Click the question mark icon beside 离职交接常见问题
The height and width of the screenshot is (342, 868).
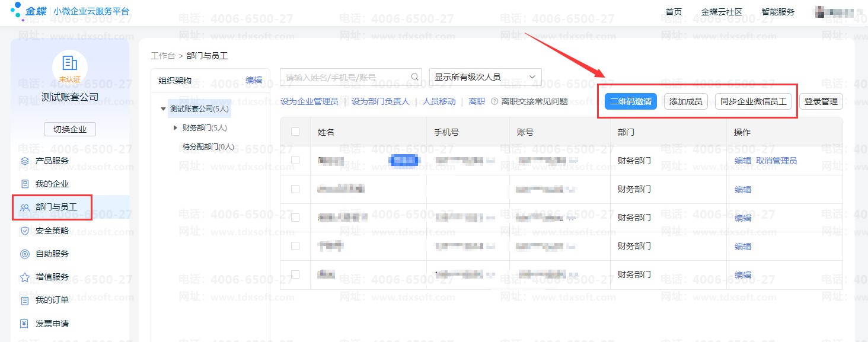(x=494, y=101)
